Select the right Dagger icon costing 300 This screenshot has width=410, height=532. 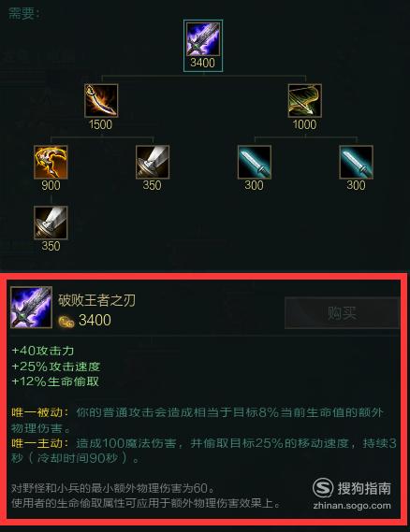(356, 162)
